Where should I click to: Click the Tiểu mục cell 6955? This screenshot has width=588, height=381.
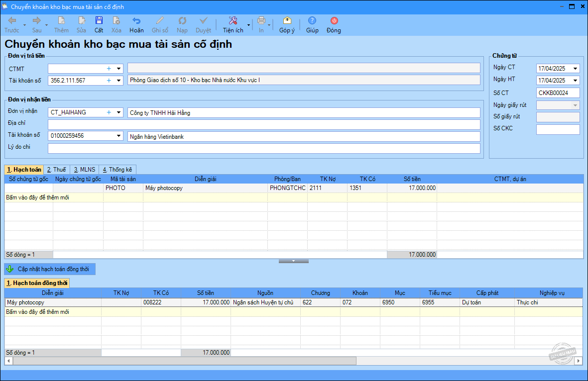click(x=440, y=302)
